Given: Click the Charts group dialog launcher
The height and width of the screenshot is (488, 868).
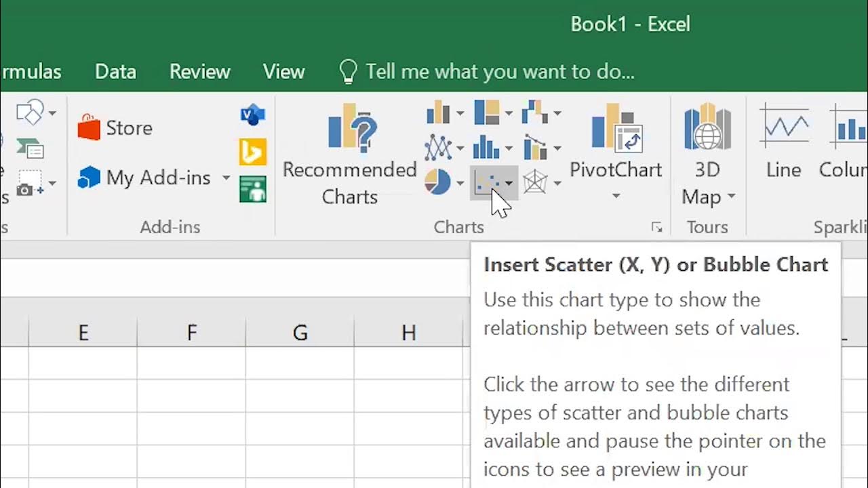Looking at the screenshot, I should coord(656,228).
